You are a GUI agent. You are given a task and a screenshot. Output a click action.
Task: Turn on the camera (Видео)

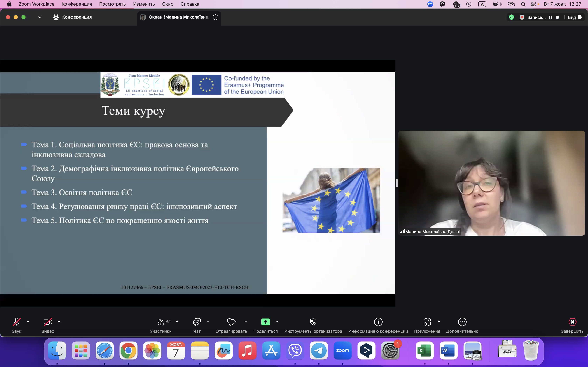pos(48,322)
